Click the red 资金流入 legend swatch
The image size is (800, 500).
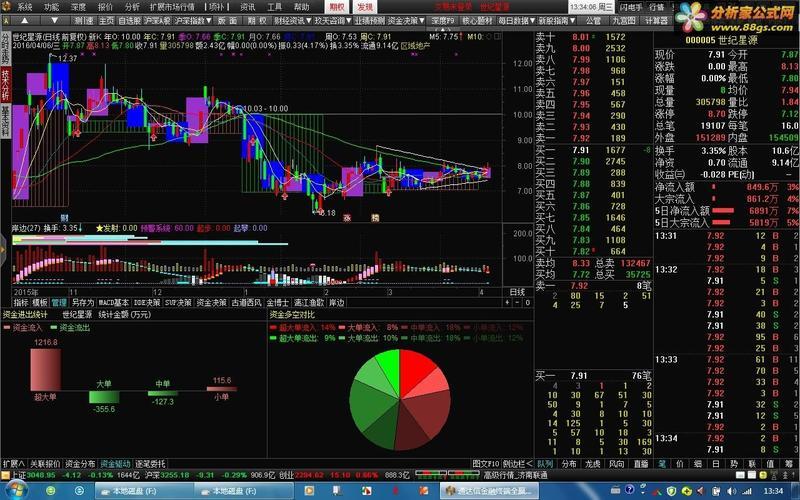(7, 328)
